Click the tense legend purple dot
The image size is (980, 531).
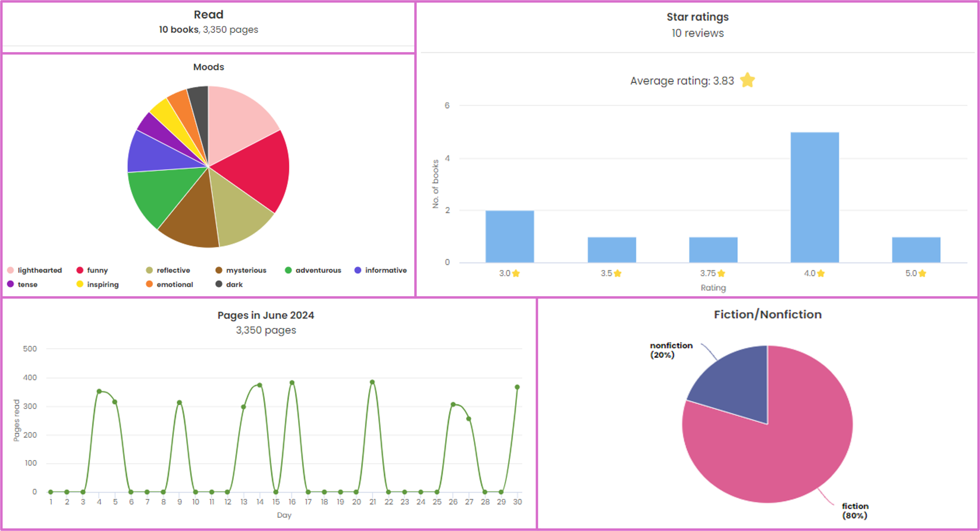click(10, 284)
